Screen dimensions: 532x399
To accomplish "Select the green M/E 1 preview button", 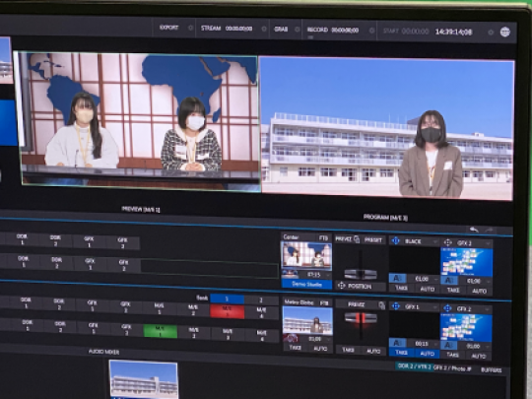I will click(161, 331).
